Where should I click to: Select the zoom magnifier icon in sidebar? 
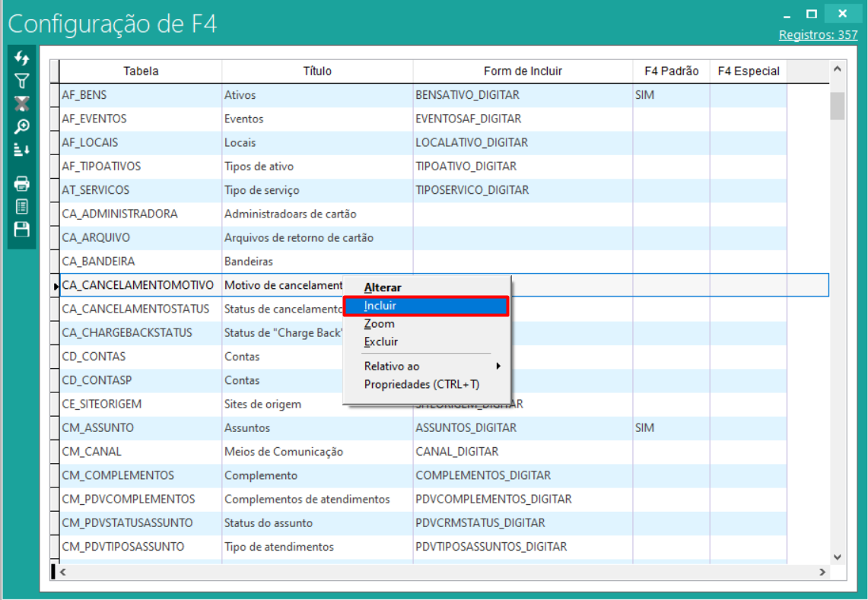click(x=22, y=126)
